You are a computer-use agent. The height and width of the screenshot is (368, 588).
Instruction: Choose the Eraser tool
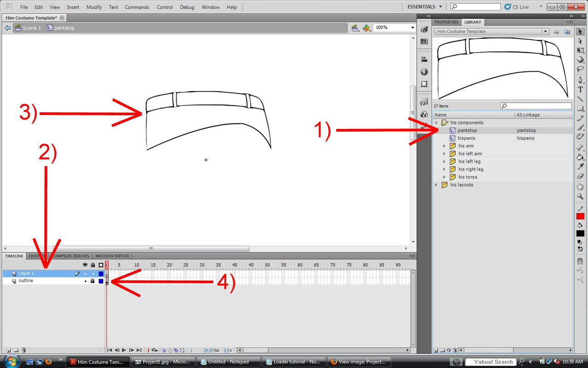click(x=580, y=176)
